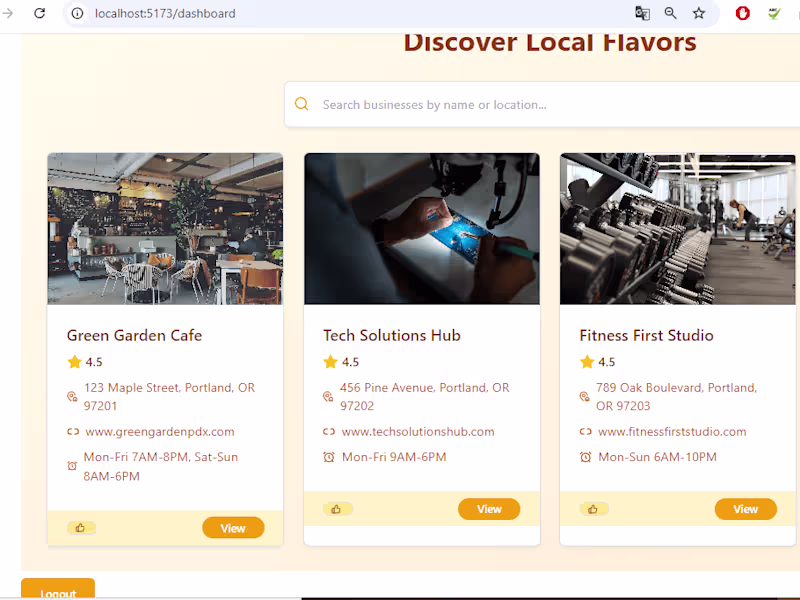The image size is (800, 600).
Task: Select the magnifier icon inside the search bar
Action: [301, 104]
